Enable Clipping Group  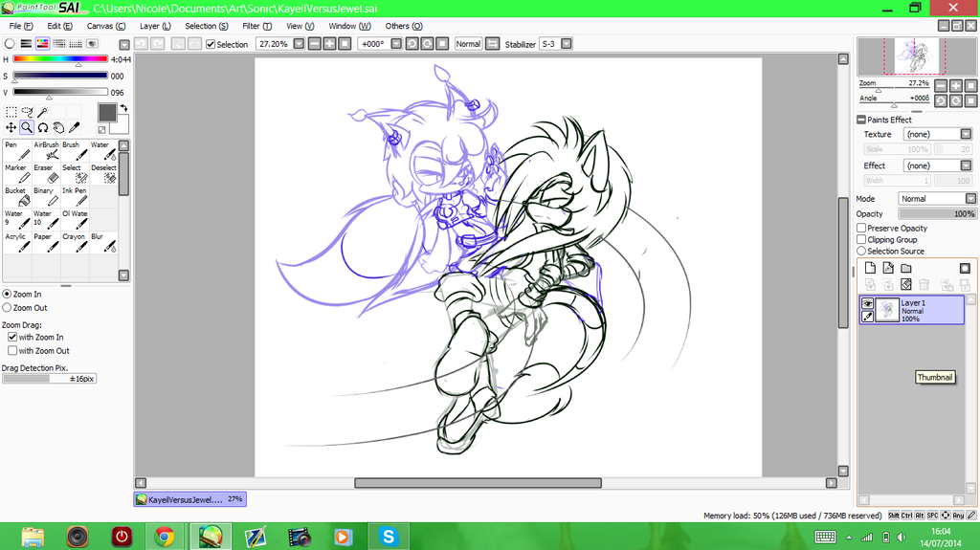(861, 239)
